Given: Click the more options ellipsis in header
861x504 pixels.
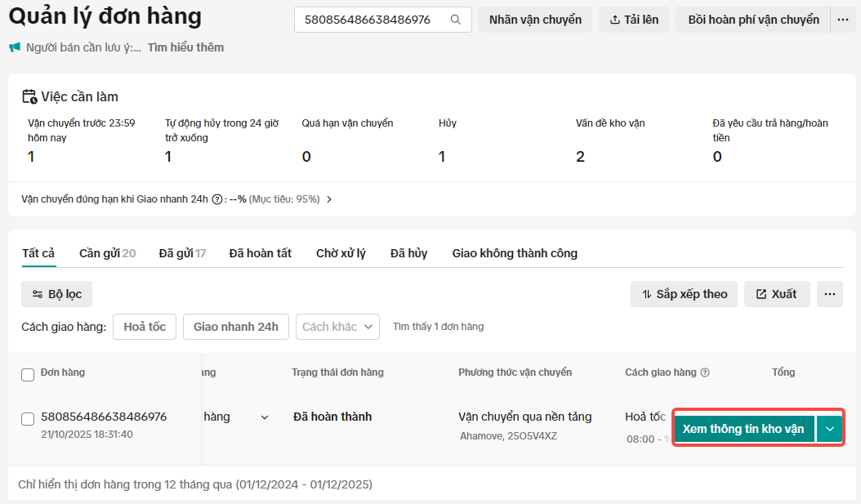Looking at the screenshot, I should [x=842, y=20].
